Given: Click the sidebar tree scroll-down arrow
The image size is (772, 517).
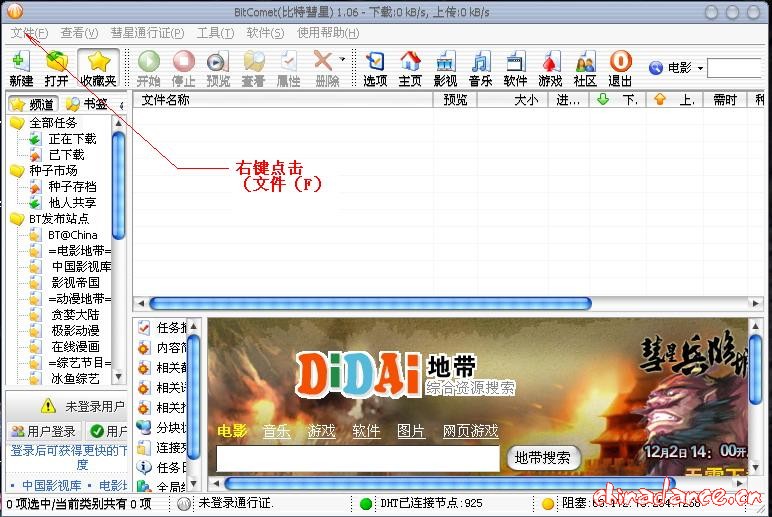Looking at the screenshot, I should pos(118,377).
